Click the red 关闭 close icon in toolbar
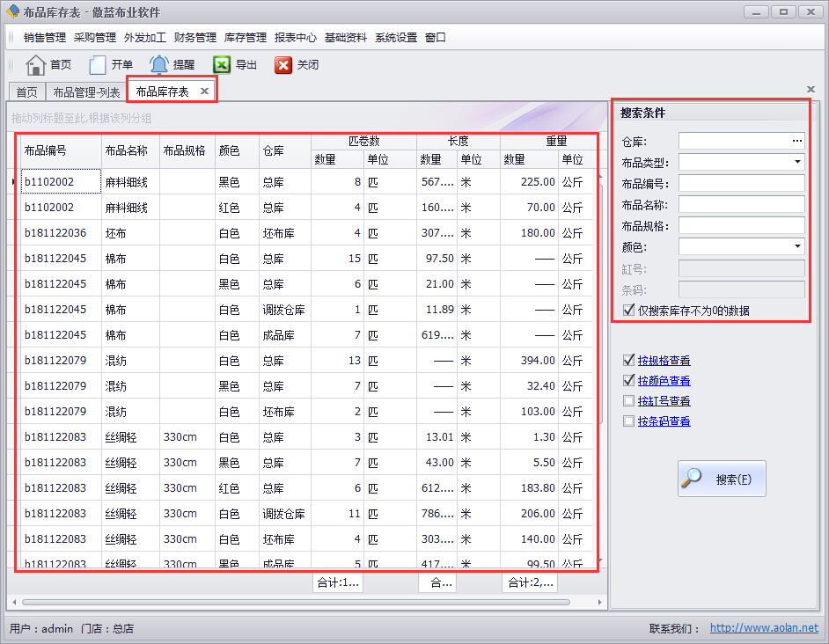 coord(283,62)
